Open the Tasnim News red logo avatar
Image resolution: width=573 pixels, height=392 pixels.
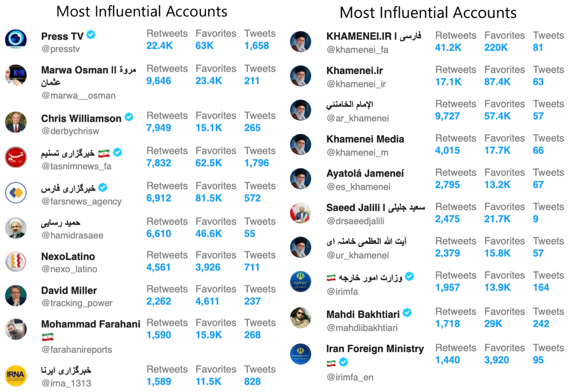[x=16, y=157]
